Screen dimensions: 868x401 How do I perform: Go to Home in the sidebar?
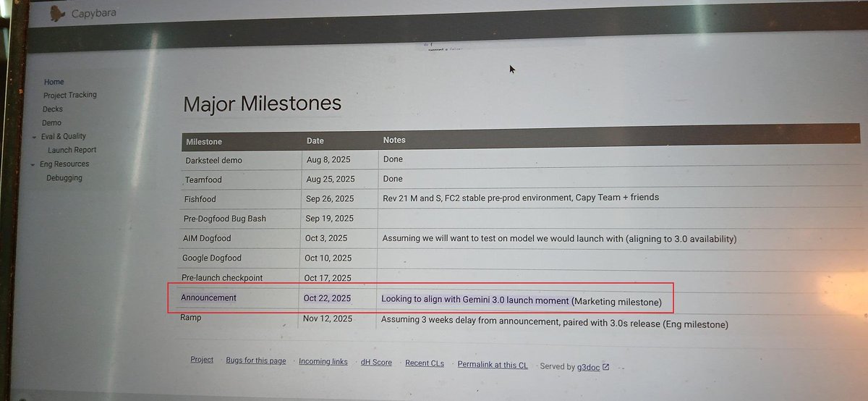(x=54, y=82)
